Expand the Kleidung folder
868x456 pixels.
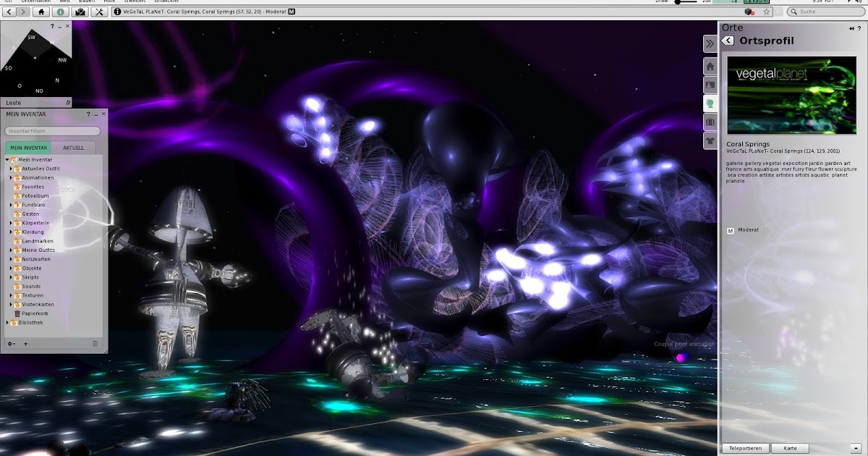click(11, 232)
